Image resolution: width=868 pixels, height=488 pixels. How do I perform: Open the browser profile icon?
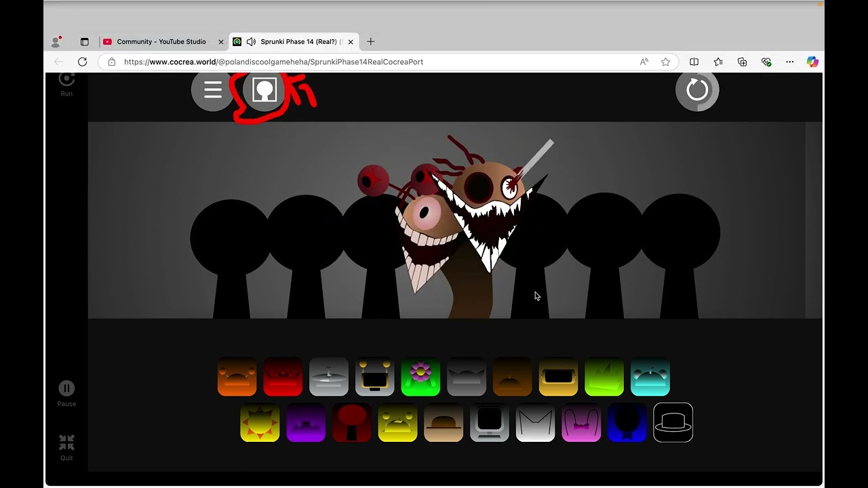[x=56, y=41]
